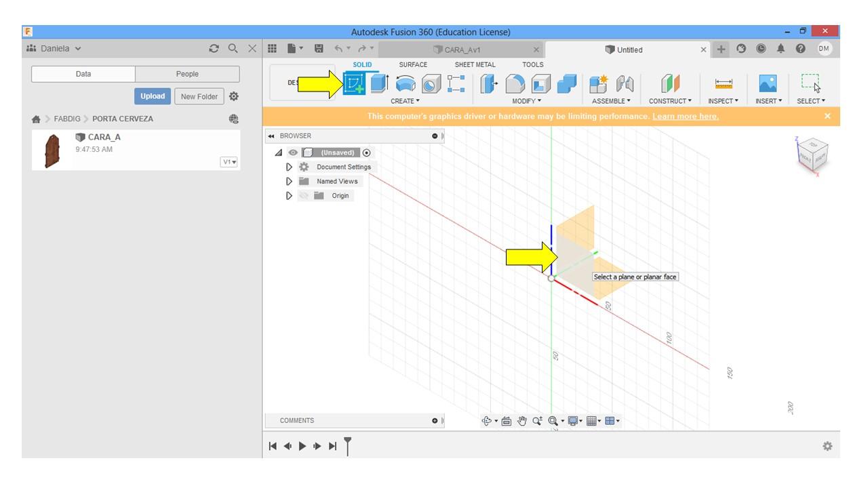Open data panel settings gear
The width and height of the screenshot is (868, 488).
tap(234, 96)
